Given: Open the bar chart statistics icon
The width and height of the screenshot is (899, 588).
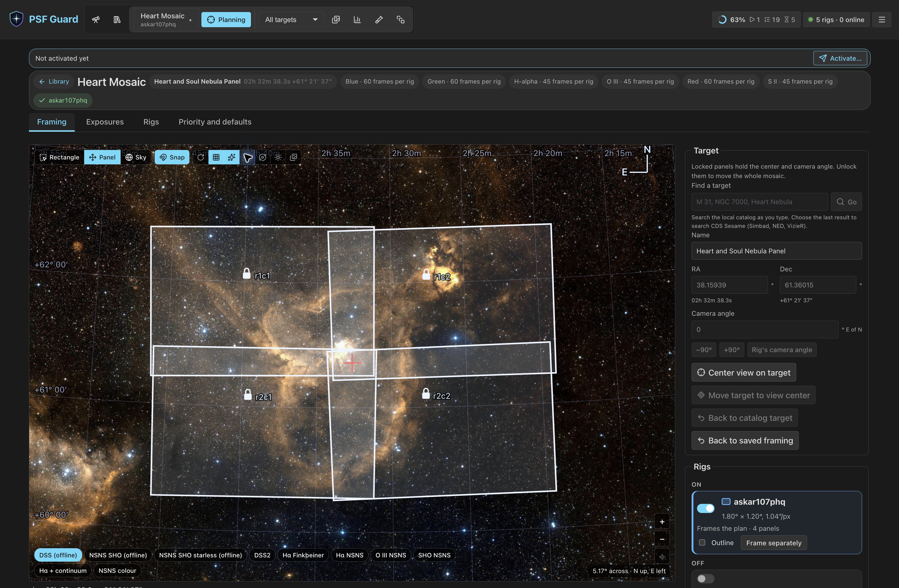Looking at the screenshot, I should pyautogui.click(x=357, y=20).
